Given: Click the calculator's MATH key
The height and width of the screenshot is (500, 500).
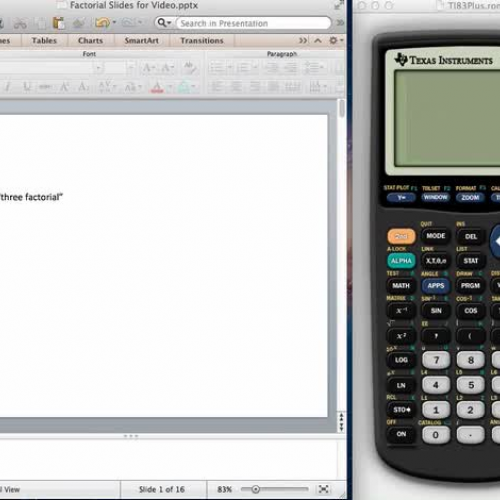Looking at the screenshot, I should click(x=401, y=286).
